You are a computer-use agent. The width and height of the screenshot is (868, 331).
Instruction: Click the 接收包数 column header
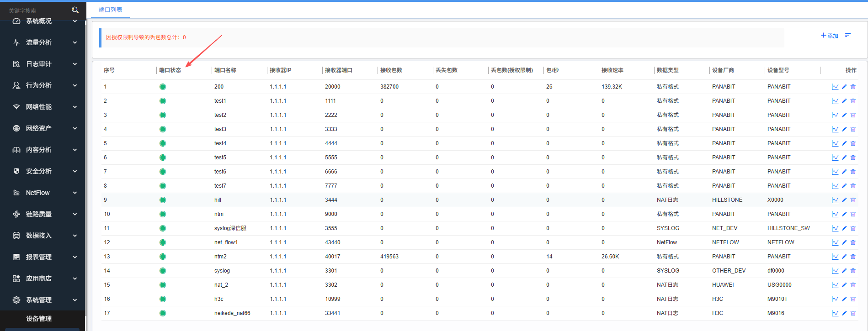click(391, 70)
